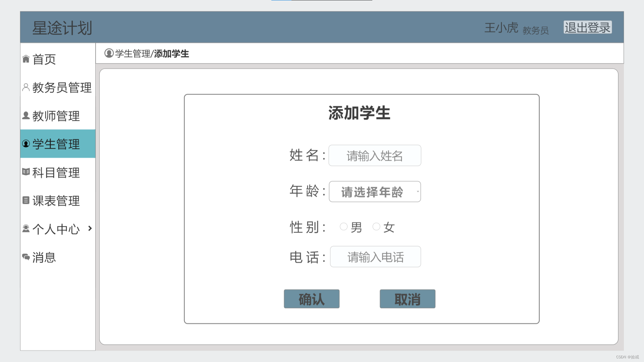Viewport: 644px width, 362px height.
Task: Click the teacher silhouette icon for 教师管理
Action: pos(26,115)
